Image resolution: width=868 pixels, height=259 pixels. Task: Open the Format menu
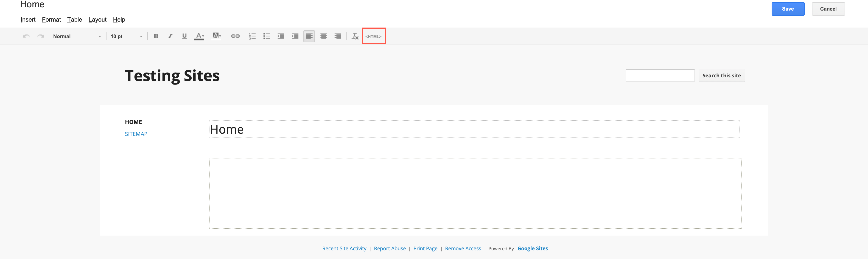pos(51,19)
